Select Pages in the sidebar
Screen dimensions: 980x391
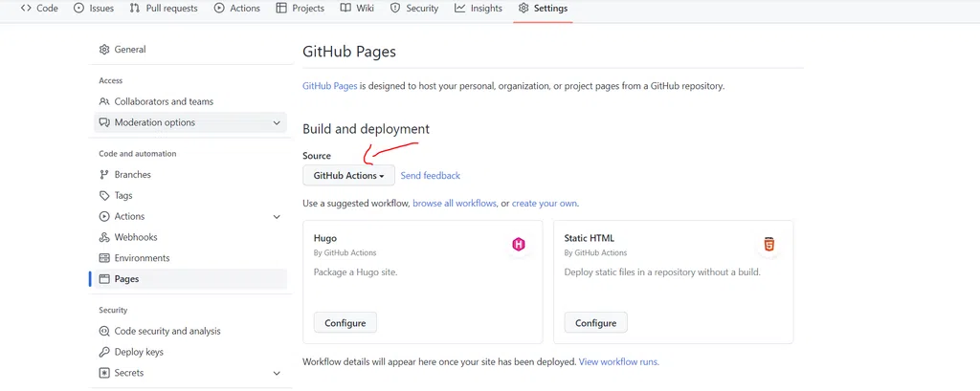(190, 279)
